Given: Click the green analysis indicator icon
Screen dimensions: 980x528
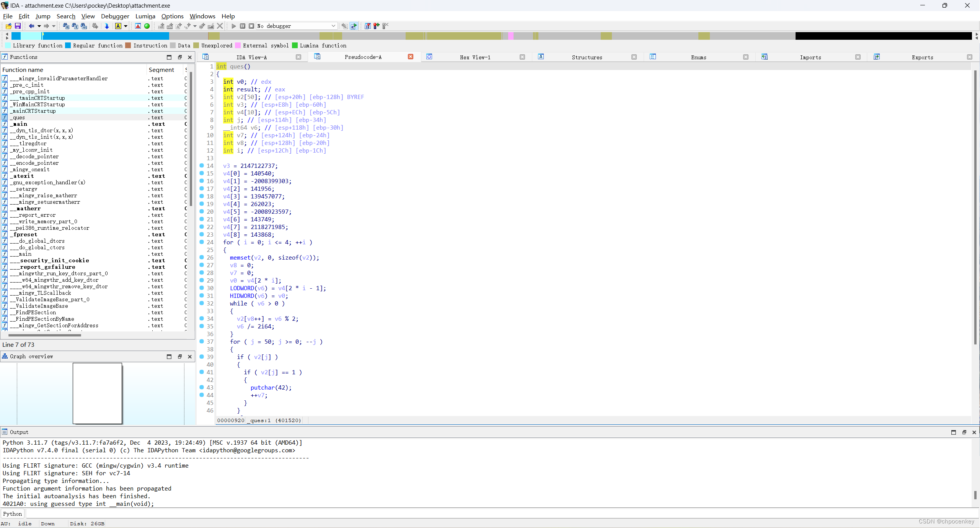Looking at the screenshot, I should click(x=147, y=26).
